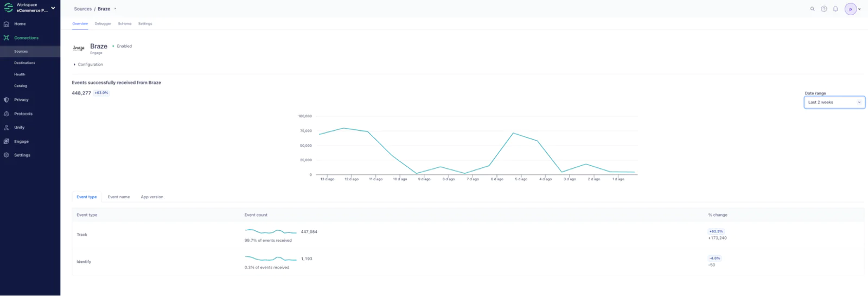Image resolution: width=868 pixels, height=296 pixels.
Task: Select the App version tab
Action: [152, 197]
